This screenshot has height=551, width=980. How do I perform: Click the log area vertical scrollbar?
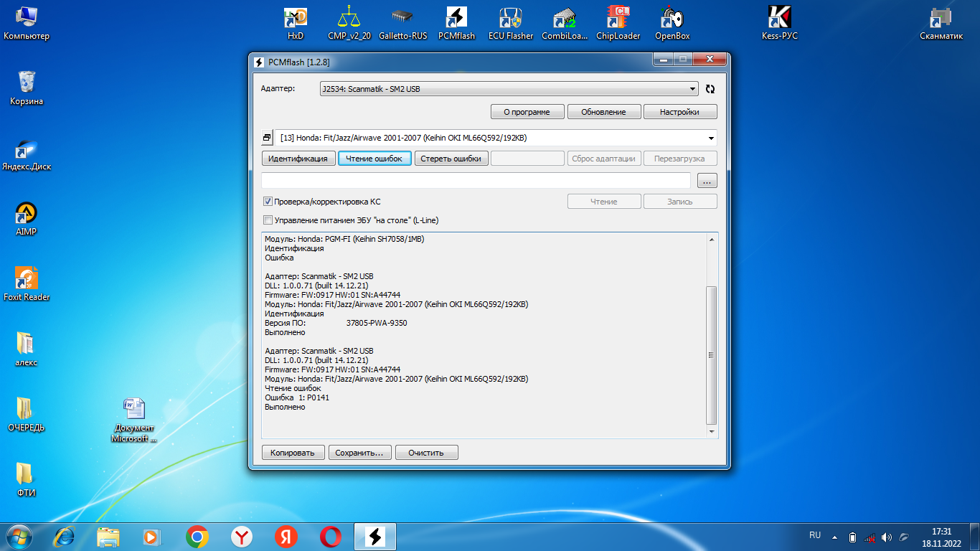711,354
